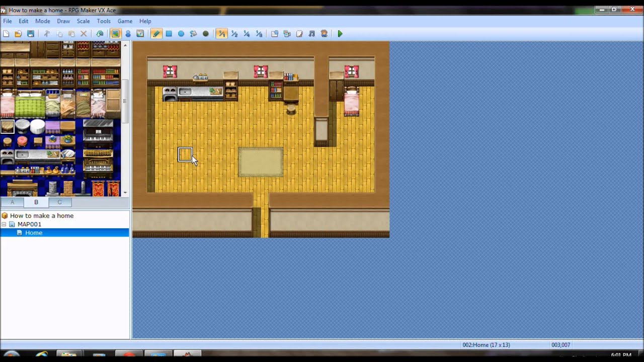Select the Shadow Pen tool
This screenshot has width=644, height=362.
point(206,34)
